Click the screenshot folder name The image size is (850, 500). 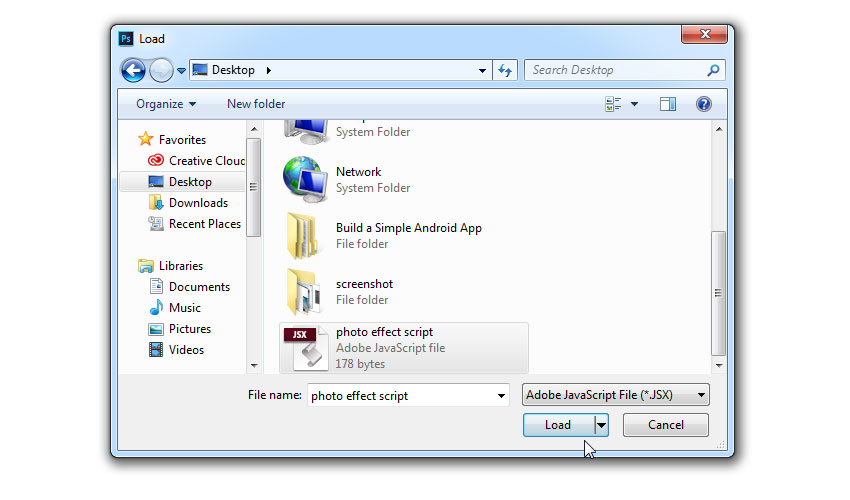tap(364, 284)
